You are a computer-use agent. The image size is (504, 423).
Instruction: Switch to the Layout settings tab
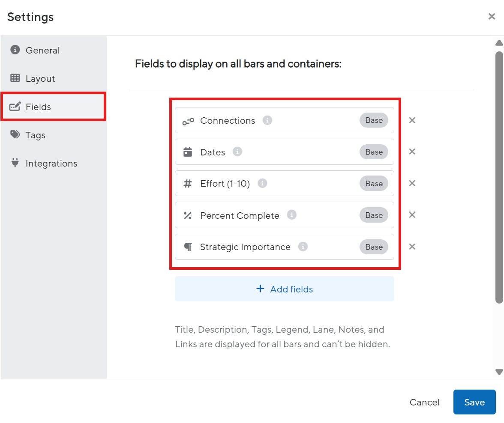(40, 79)
